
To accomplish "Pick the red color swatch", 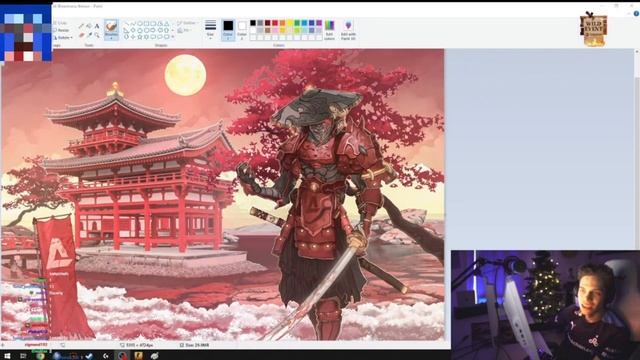I will [275, 23].
